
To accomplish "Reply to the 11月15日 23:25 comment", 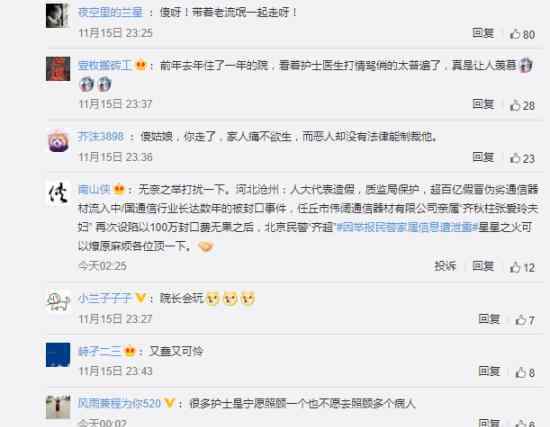I will [x=483, y=33].
